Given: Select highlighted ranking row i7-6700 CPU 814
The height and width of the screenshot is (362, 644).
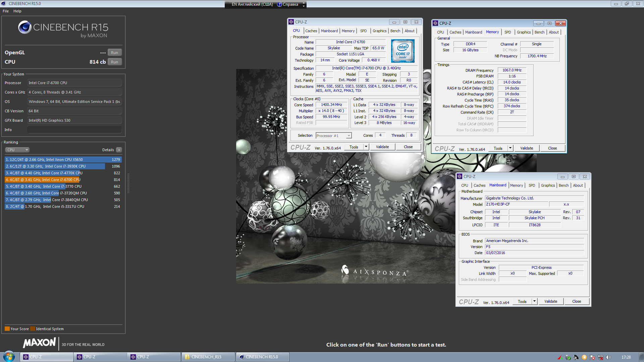Looking at the screenshot, I should pyautogui.click(x=63, y=180).
